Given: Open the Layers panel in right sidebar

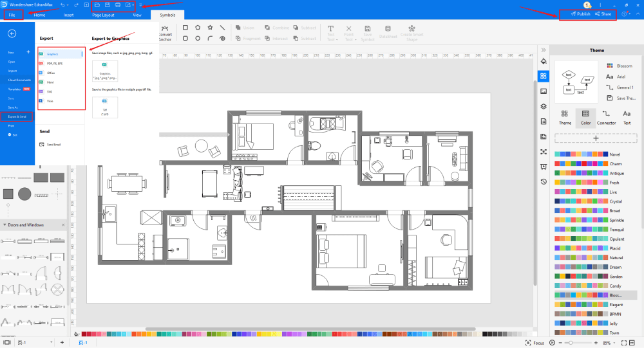Looking at the screenshot, I should pos(544,106).
